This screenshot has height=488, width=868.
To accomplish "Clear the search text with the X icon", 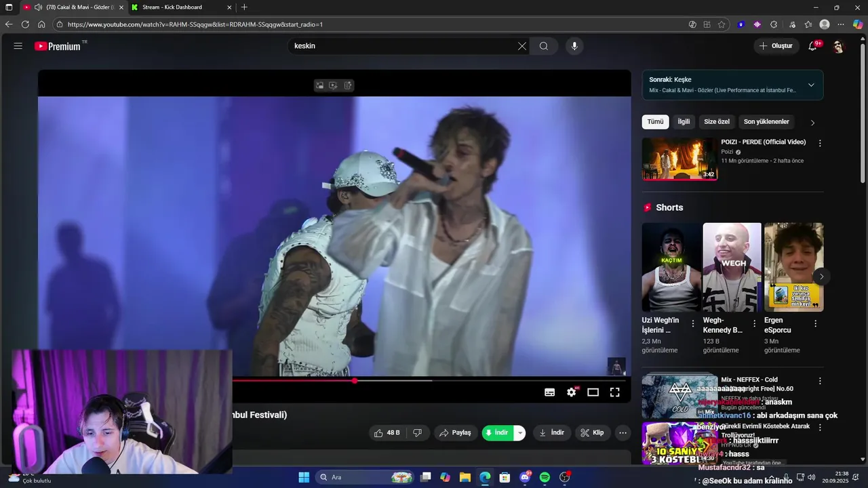I will pos(522,46).
